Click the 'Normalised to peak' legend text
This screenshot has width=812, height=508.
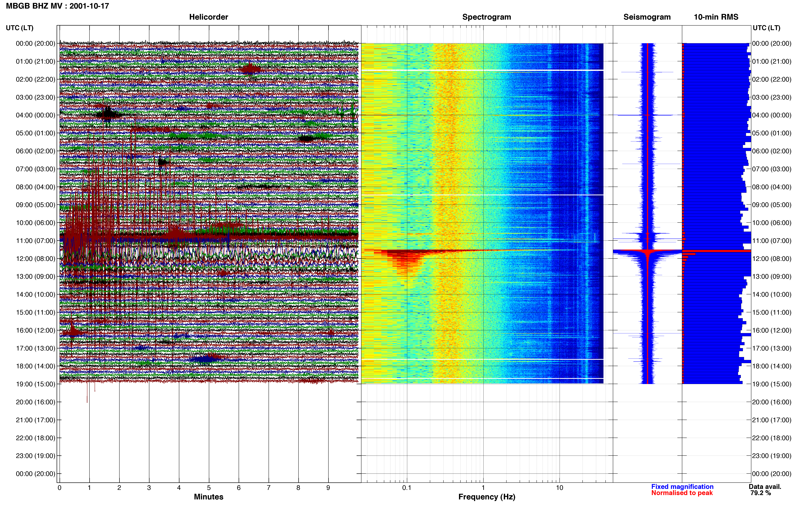tap(682, 493)
